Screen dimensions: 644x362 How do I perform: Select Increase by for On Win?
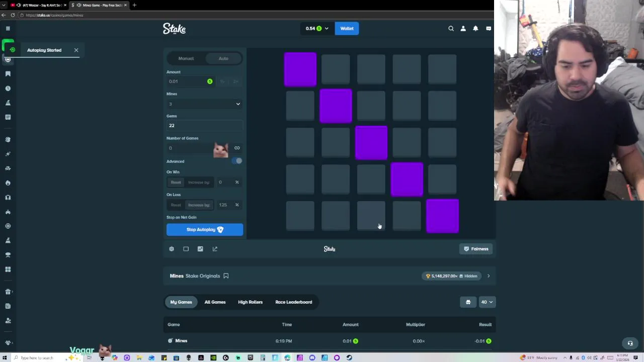(199, 182)
